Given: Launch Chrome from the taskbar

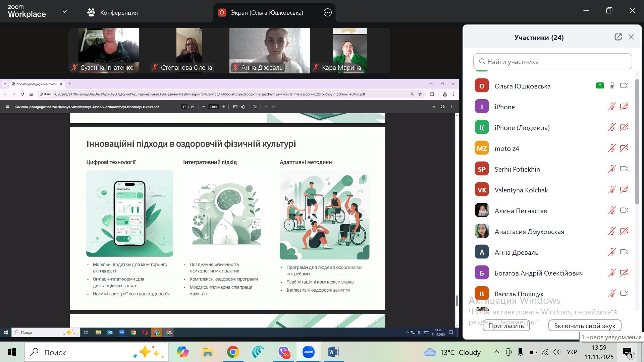Looking at the screenshot, I should 233,352.
